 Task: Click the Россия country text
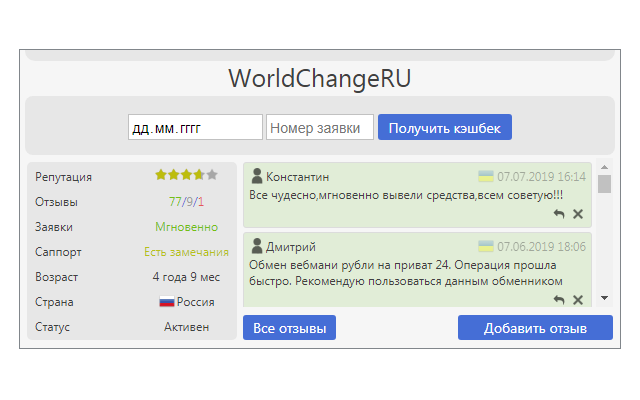(x=196, y=302)
